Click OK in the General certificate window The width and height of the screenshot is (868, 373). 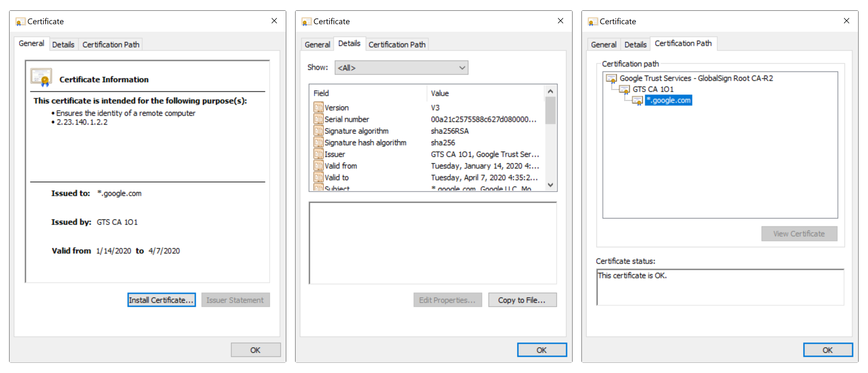pyautogui.click(x=256, y=350)
